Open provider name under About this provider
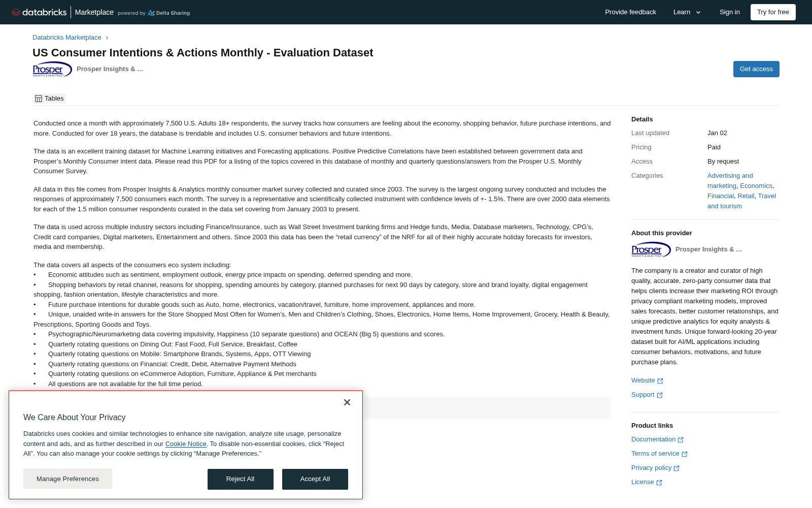Image resolution: width=812 pixels, height=508 pixels. coord(709,249)
